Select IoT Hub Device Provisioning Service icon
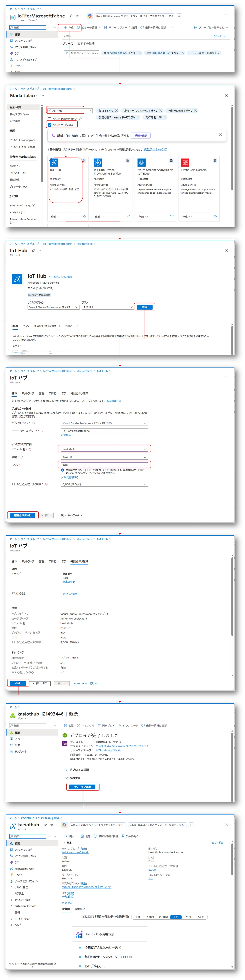 point(98,163)
